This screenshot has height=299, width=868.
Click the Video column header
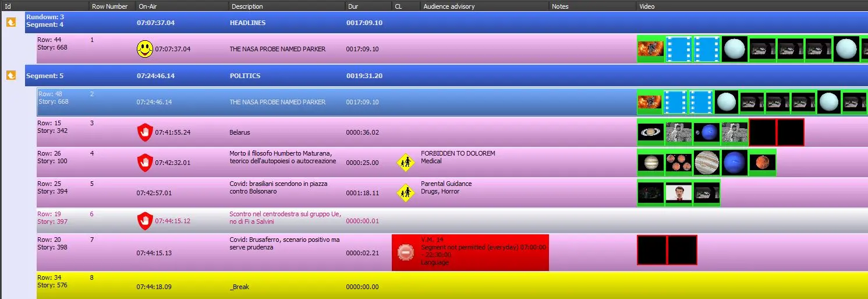point(647,6)
